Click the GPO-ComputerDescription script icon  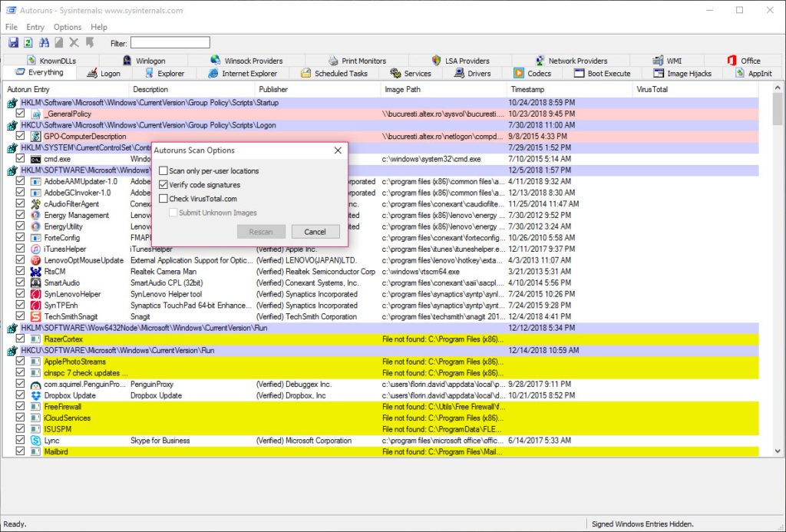35,137
